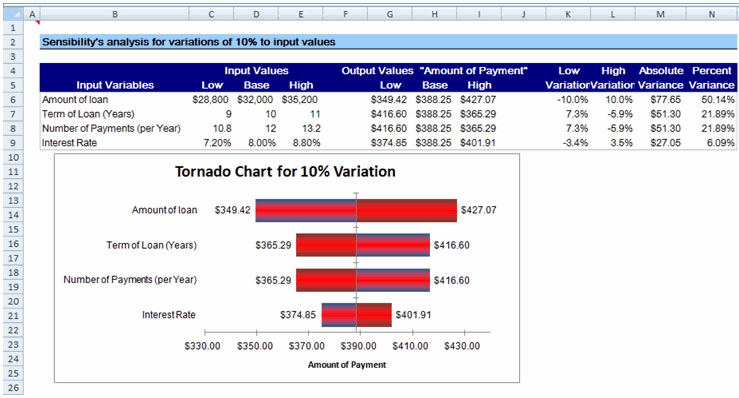Click the Input Values header

[x=256, y=71]
